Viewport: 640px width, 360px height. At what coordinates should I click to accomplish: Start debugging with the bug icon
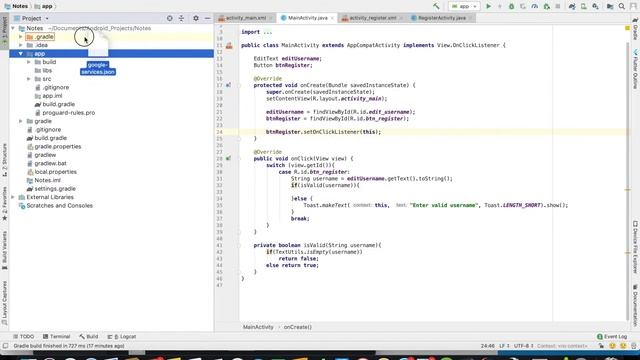[511, 6]
